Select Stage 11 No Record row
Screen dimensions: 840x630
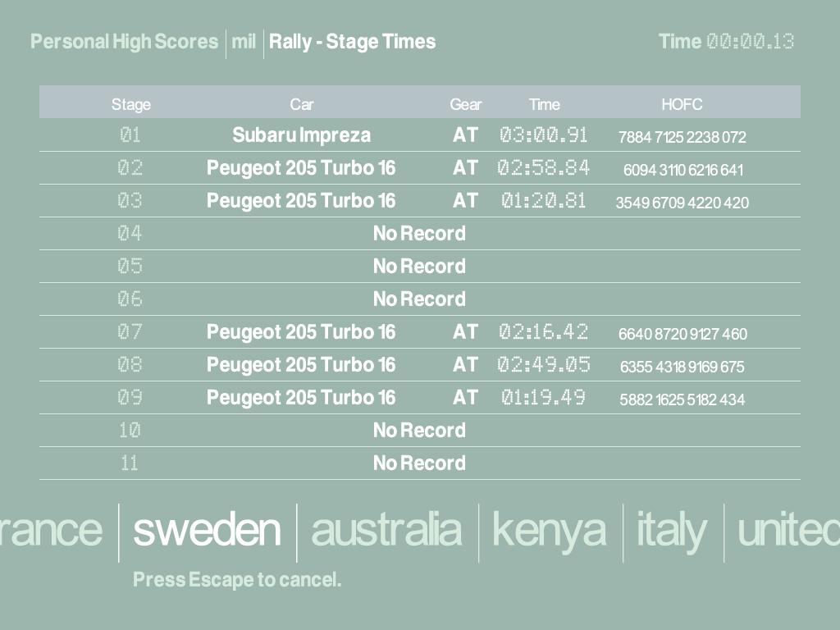click(x=419, y=463)
